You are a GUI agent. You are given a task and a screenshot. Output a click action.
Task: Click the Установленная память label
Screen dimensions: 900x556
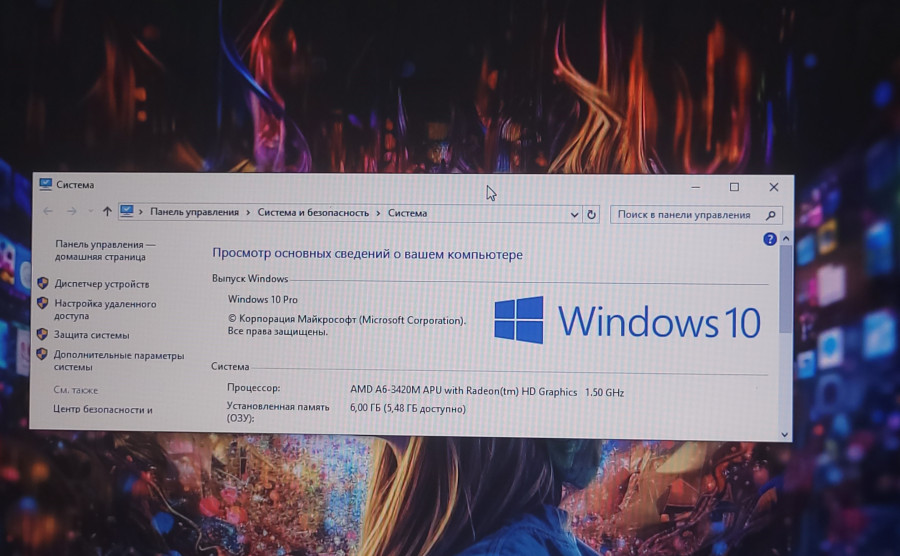tap(278, 412)
